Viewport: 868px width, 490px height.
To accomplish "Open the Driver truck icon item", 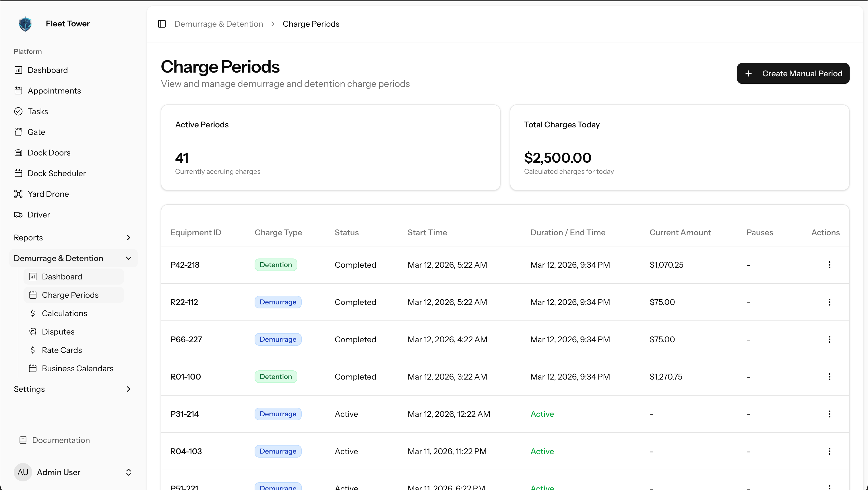I will 19,215.
